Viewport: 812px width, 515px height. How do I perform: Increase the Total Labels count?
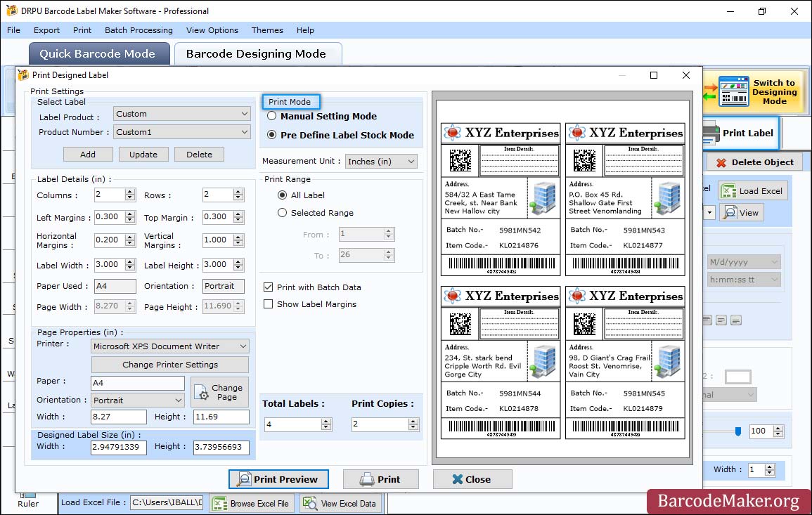(326, 422)
